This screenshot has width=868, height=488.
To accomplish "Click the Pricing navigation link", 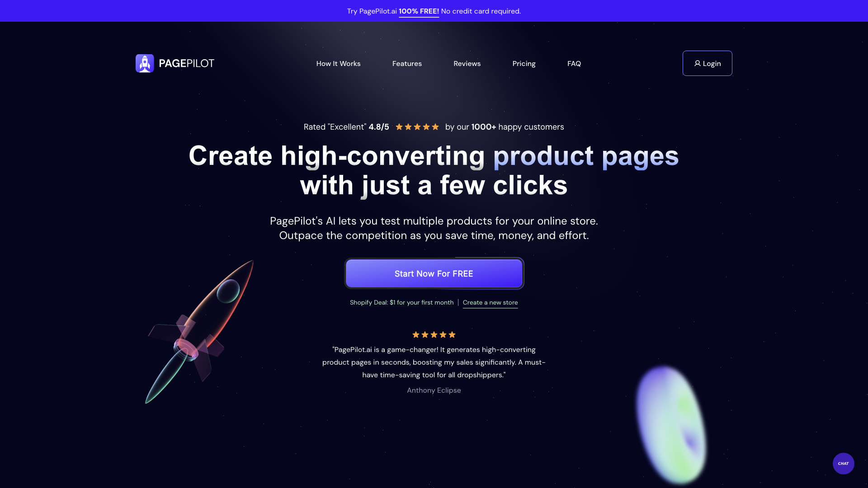I will pyautogui.click(x=524, y=63).
